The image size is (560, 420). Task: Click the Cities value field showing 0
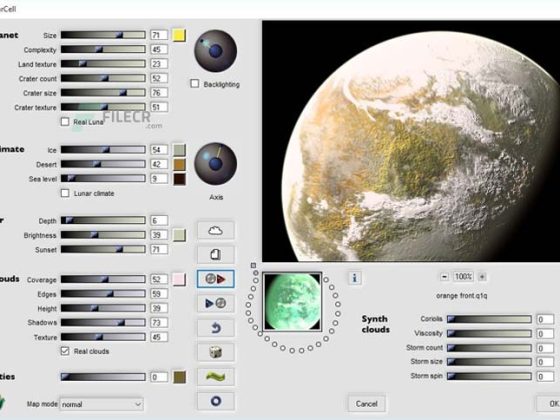(159, 377)
